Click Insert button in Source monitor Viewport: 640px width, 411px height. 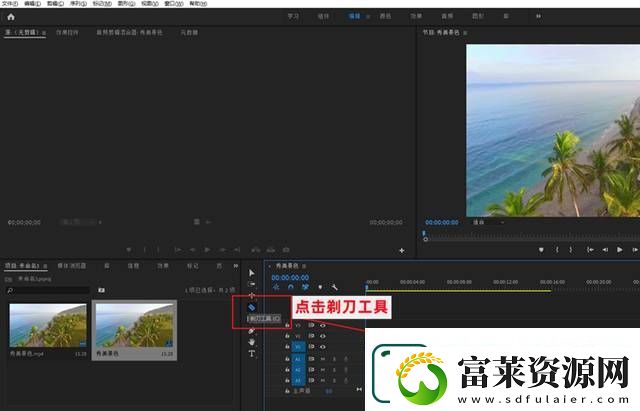(256, 249)
